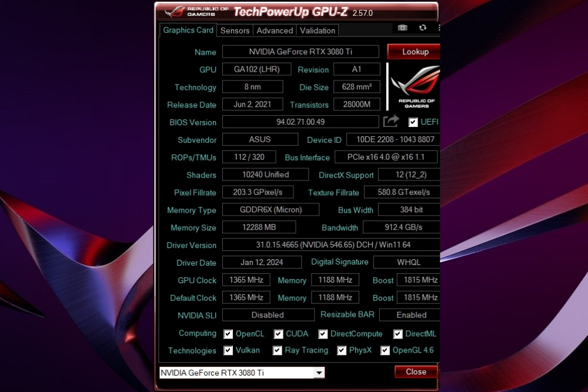The height and width of the screenshot is (392, 588).
Task: Click the BIOS Version label
Action: [x=193, y=123]
